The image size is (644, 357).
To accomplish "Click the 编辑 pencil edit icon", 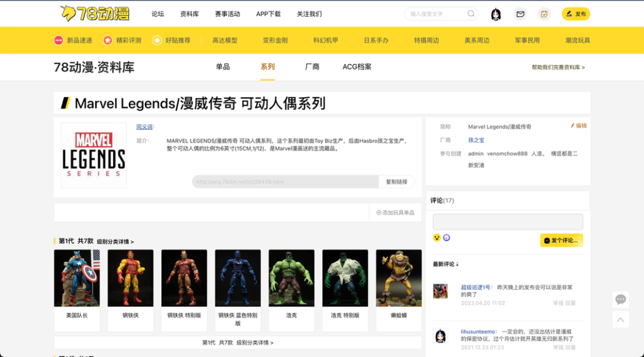I will tap(572, 125).
